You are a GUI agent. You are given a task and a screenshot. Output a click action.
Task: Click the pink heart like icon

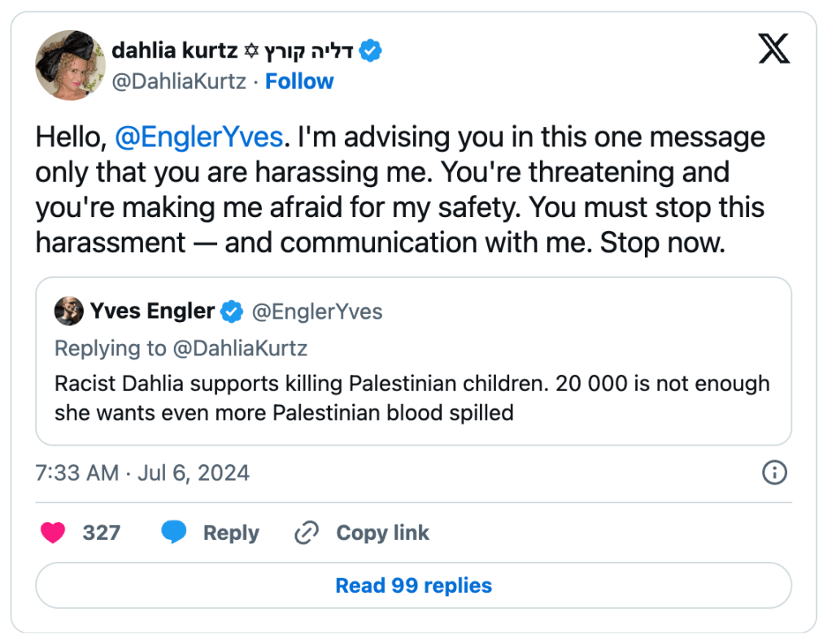[54, 533]
